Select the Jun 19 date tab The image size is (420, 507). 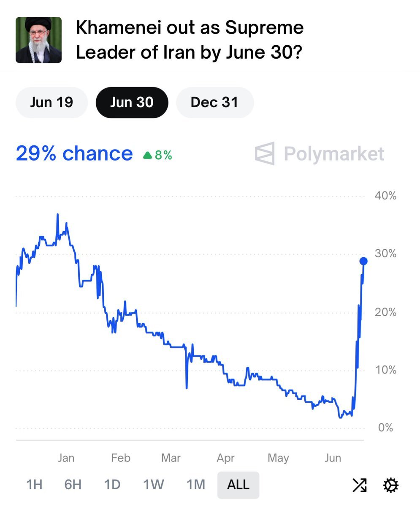[x=51, y=102]
